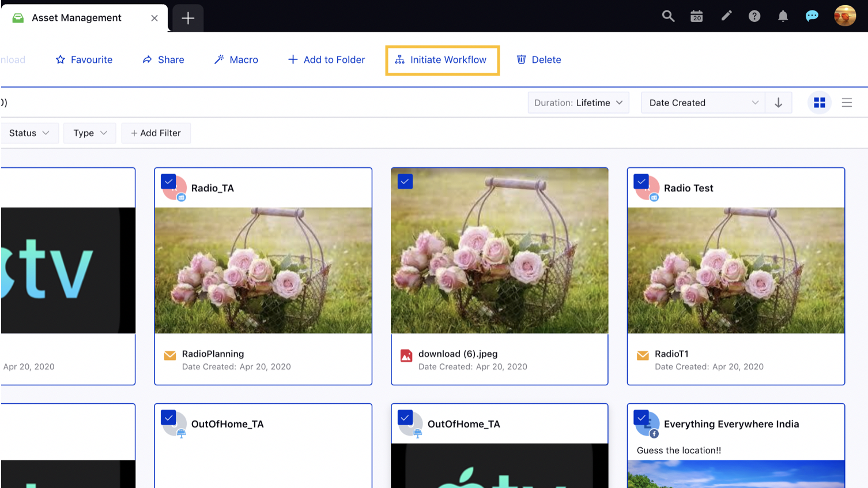This screenshot has height=488, width=868.
Task: Click Add to Folder
Action: 326,59
